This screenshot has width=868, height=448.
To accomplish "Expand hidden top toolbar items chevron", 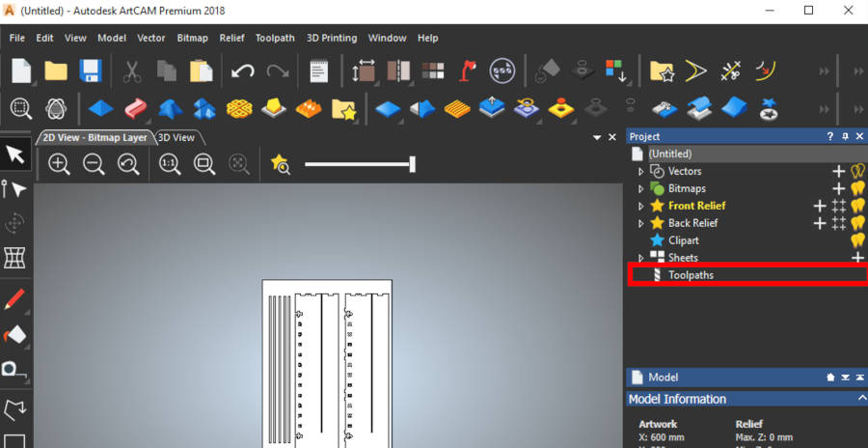I will tap(825, 71).
